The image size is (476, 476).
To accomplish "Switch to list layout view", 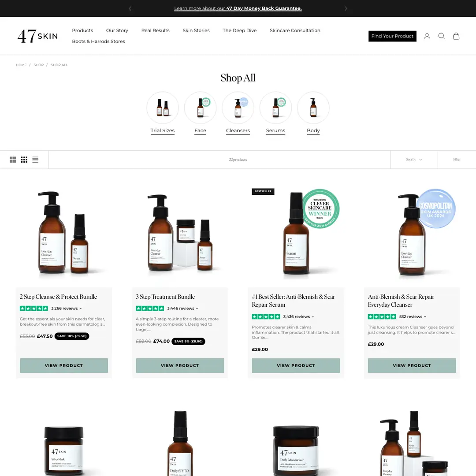I will click(x=35, y=160).
